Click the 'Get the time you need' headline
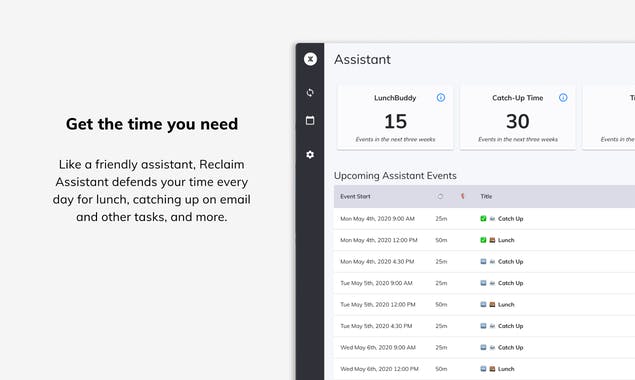 (x=152, y=124)
